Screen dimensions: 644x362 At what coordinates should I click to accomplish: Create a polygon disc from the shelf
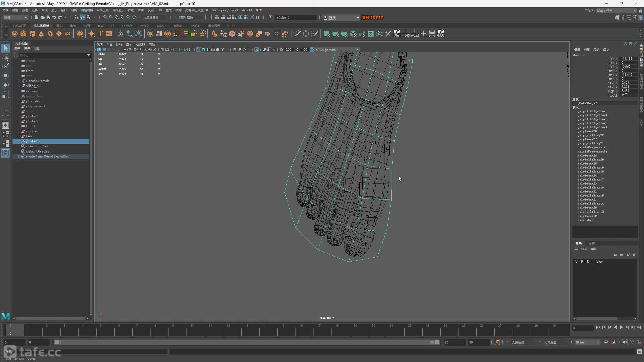pyautogui.click(x=68, y=34)
